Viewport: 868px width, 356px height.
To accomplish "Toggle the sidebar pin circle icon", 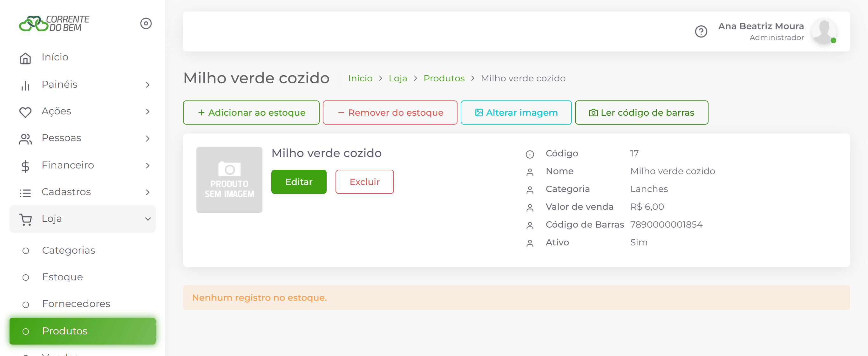I will coord(146,23).
